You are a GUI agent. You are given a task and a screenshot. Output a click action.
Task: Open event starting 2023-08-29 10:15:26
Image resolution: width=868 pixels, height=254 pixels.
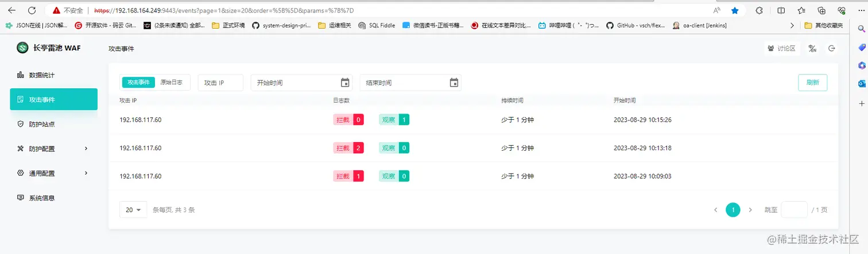(x=473, y=120)
